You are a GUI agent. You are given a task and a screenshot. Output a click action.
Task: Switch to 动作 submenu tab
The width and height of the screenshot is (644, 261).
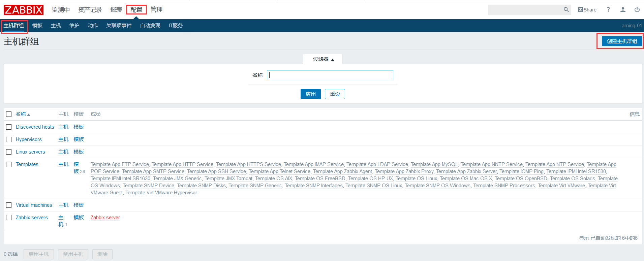click(x=93, y=26)
